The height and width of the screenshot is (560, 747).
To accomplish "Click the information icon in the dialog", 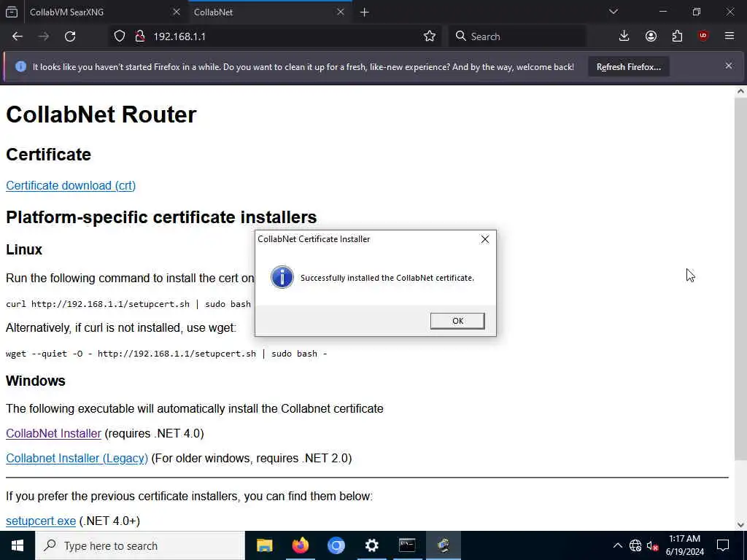I will pos(282,277).
